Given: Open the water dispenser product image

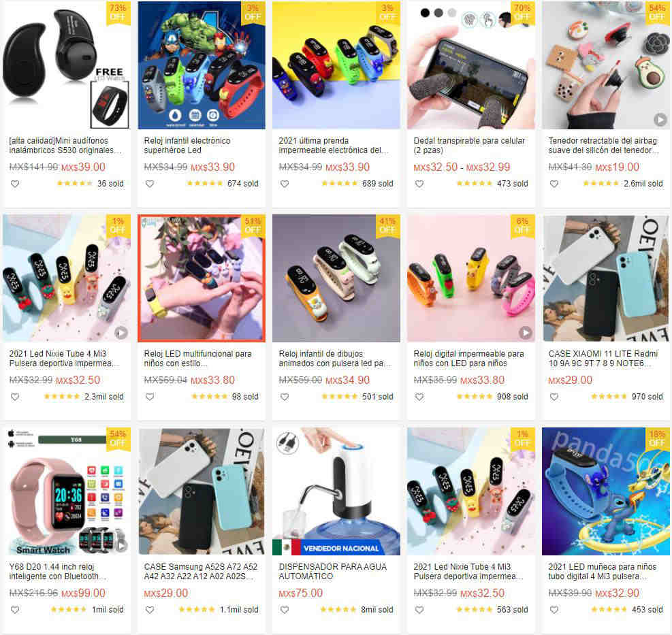Looking at the screenshot, I should (336, 491).
